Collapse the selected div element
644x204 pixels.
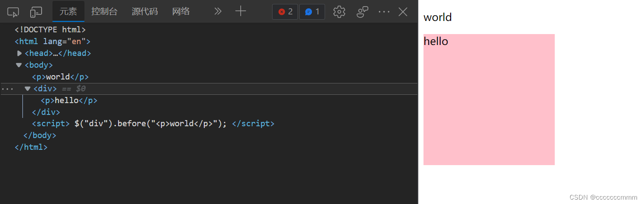click(28, 89)
